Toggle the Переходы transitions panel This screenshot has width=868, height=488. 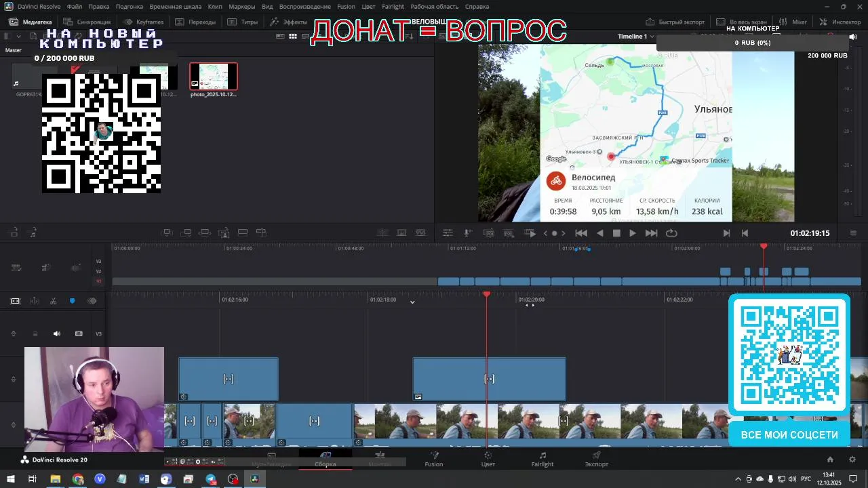coord(195,22)
